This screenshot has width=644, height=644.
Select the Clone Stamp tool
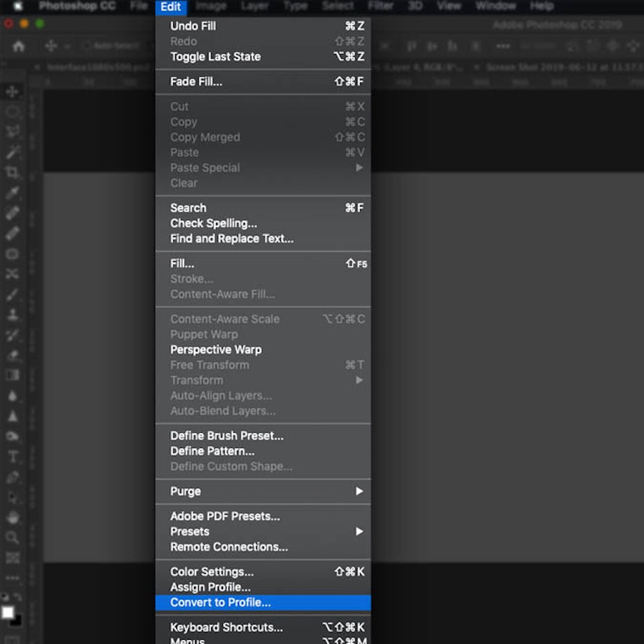[12, 314]
